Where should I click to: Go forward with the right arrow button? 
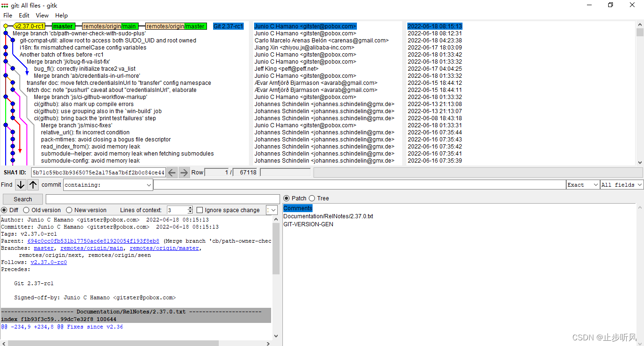(184, 173)
